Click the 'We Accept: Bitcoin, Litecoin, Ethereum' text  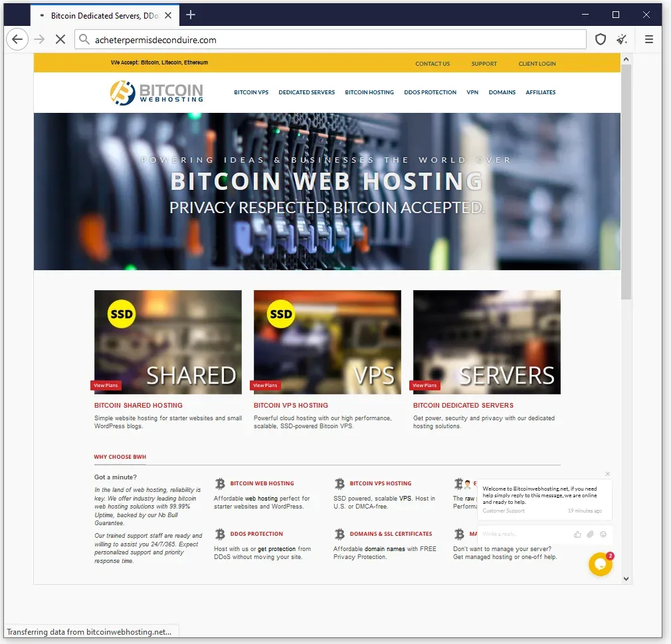(x=159, y=62)
